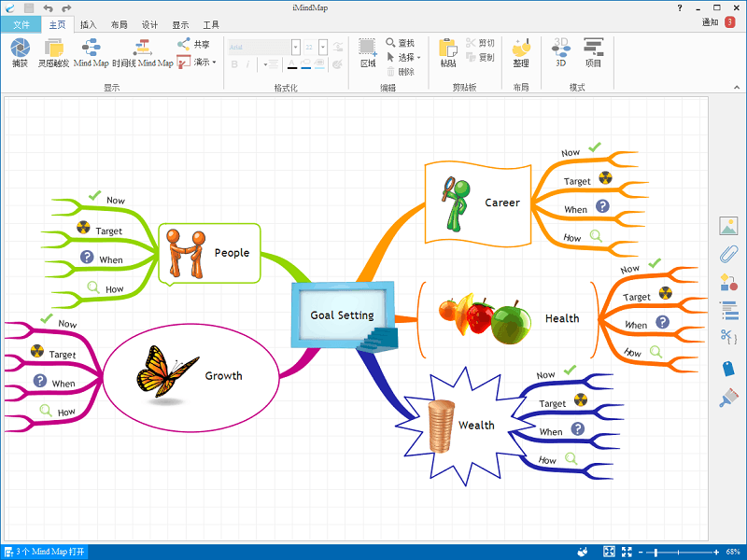Toggle italic formatting

[x=247, y=64]
